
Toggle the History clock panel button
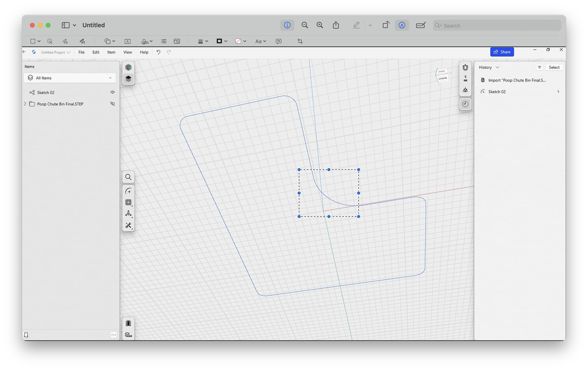(x=465, y=104)
